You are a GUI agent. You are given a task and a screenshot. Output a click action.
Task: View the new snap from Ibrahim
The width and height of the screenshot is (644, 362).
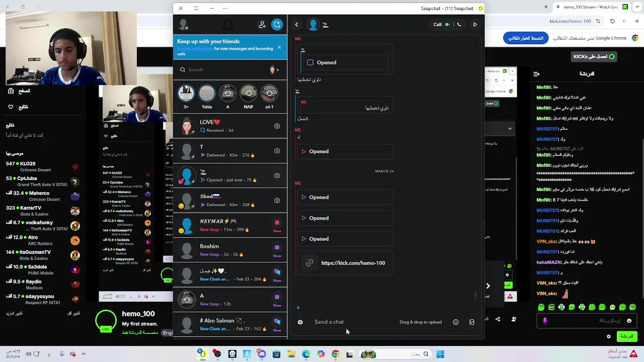pos(277,250)
